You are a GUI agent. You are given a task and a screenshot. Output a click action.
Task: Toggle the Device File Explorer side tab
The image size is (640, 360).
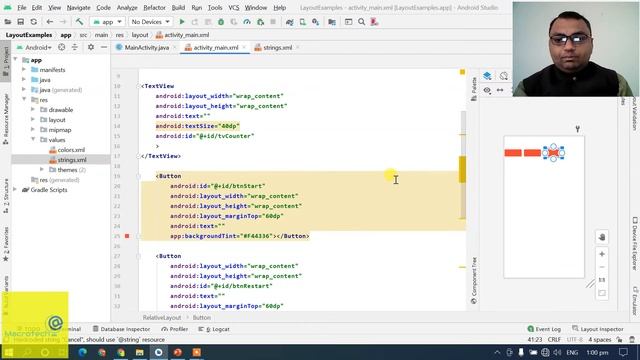(x=635, y=244)
